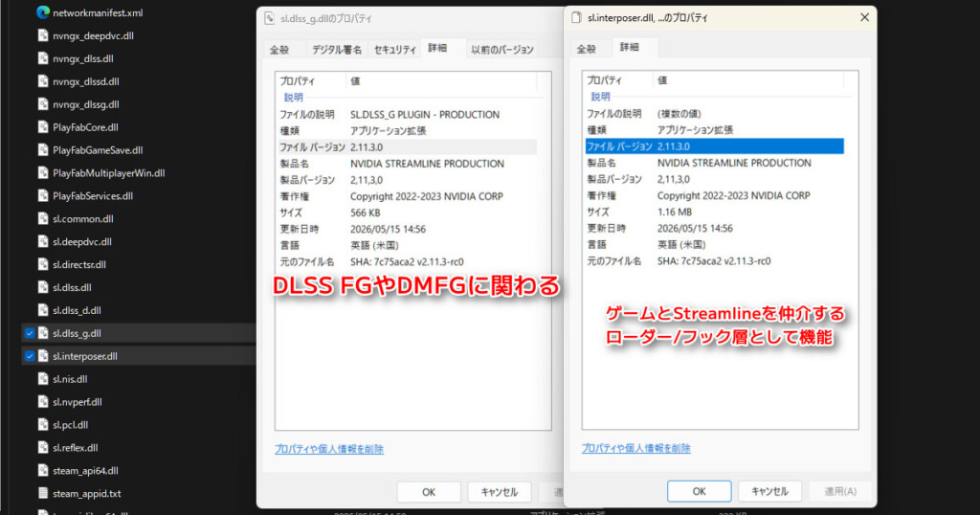Click the sl.dlss_g.dll properties title icon
This screenshot has height=515, width=980.
(269, 19)
